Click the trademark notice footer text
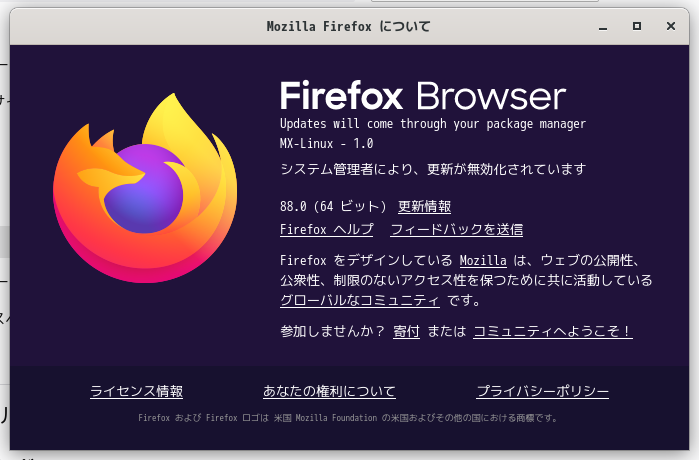This screenshot has height=460, width=699. coord(348,418)
